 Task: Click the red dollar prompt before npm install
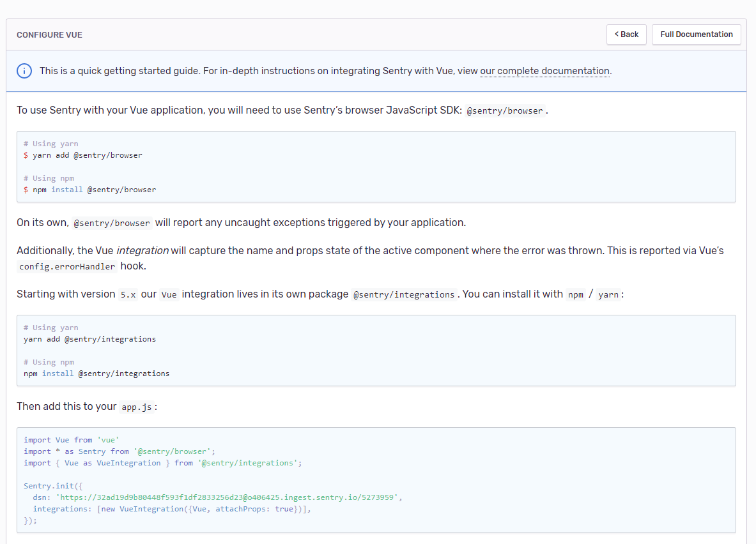26,190
